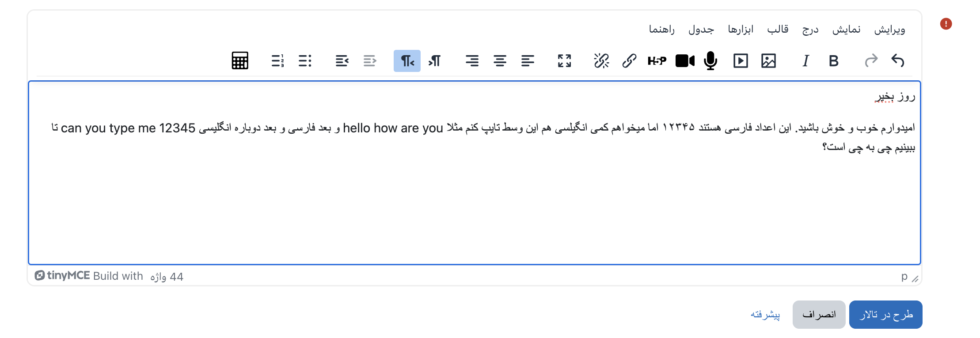Screen dimensions: 980x338
Task: Click the طرح در تالار post button
Action: [x=885, y=315]
